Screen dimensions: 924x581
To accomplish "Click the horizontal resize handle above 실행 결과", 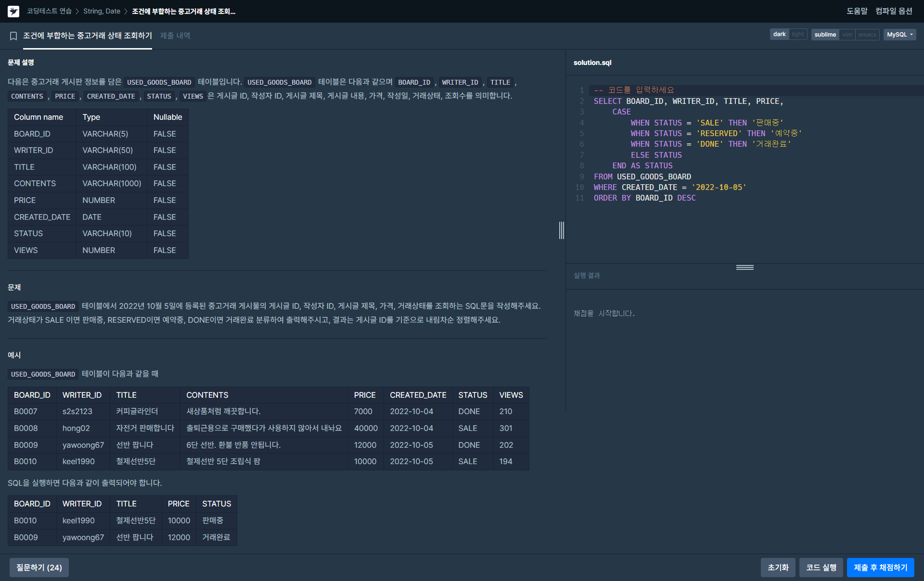I will 744,267.
